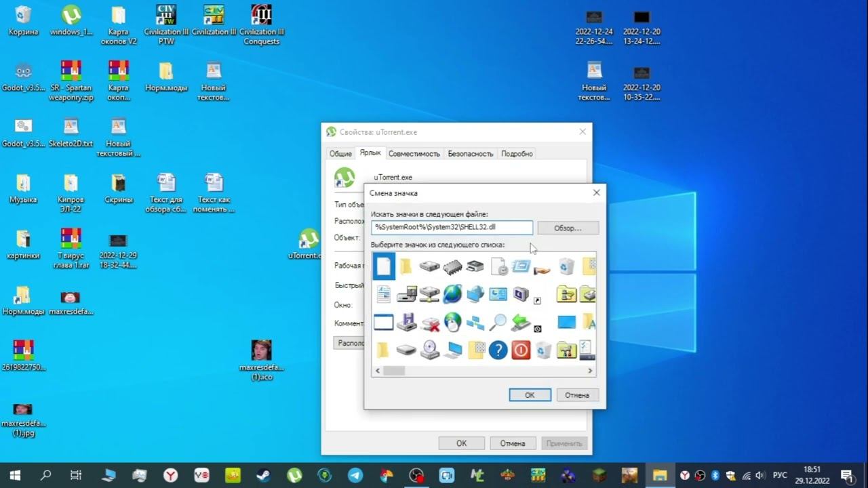The width and height of the screenshot is (868, 488).
Task: Confirm icon change with the OK button
Action: 530,395
